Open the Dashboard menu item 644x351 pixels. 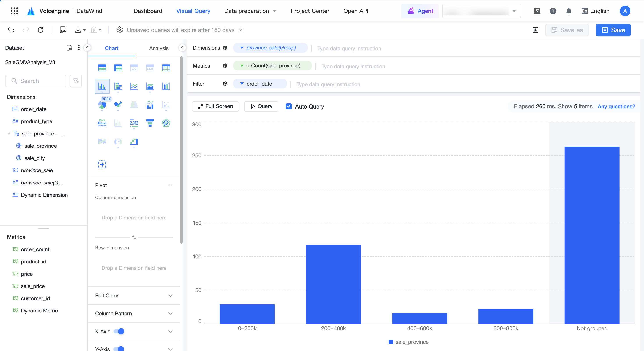pyautogui.click(x=148, y=11)
